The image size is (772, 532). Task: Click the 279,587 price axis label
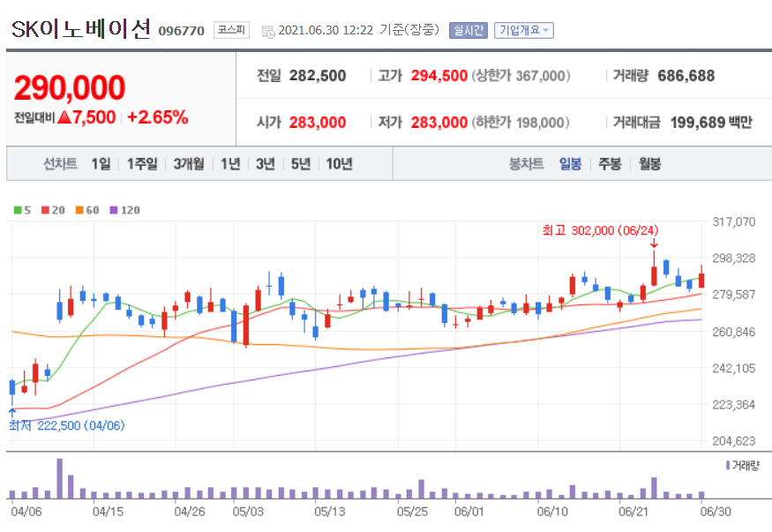click(733, 295)
